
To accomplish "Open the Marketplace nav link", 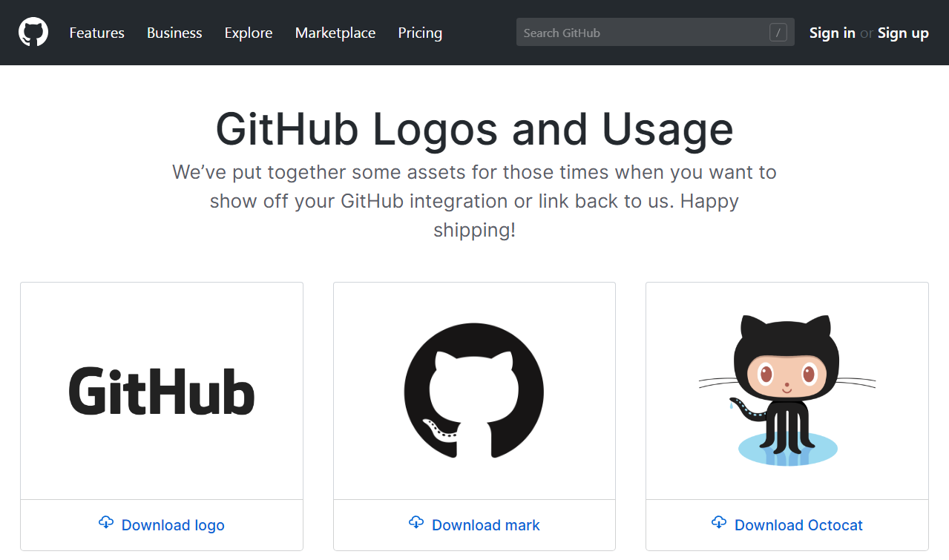I will coord(335,33).
